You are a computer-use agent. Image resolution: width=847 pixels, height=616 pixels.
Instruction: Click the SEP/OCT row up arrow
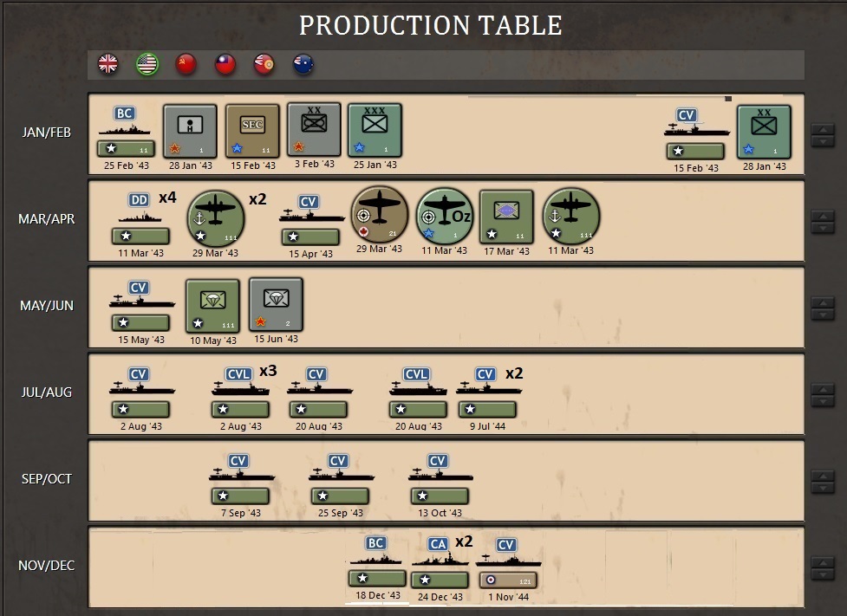tap(822, 477)
